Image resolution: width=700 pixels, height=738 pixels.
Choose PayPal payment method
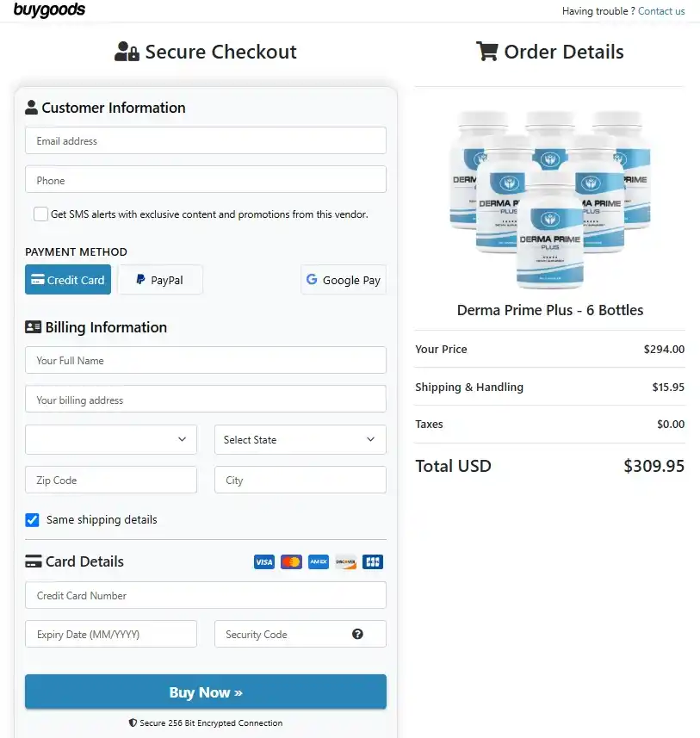pyautogui.click(x=160, y=280)
